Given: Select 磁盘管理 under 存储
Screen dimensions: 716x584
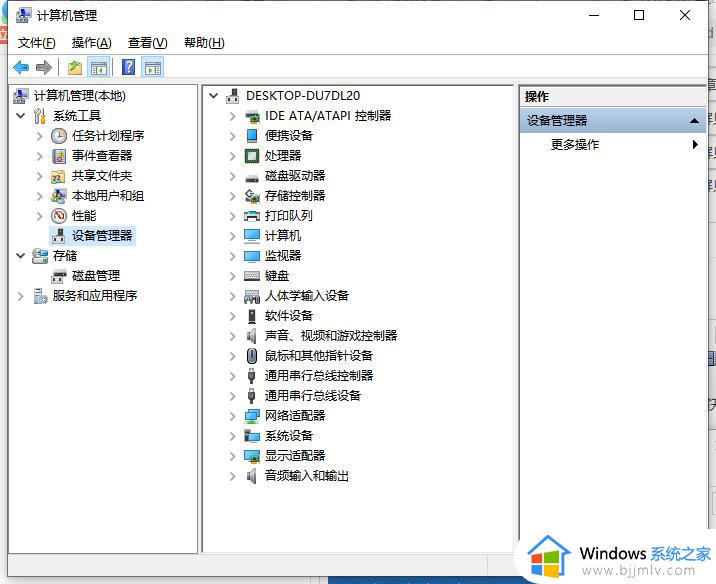Looking at the screenshot, I should pos(96,276).
